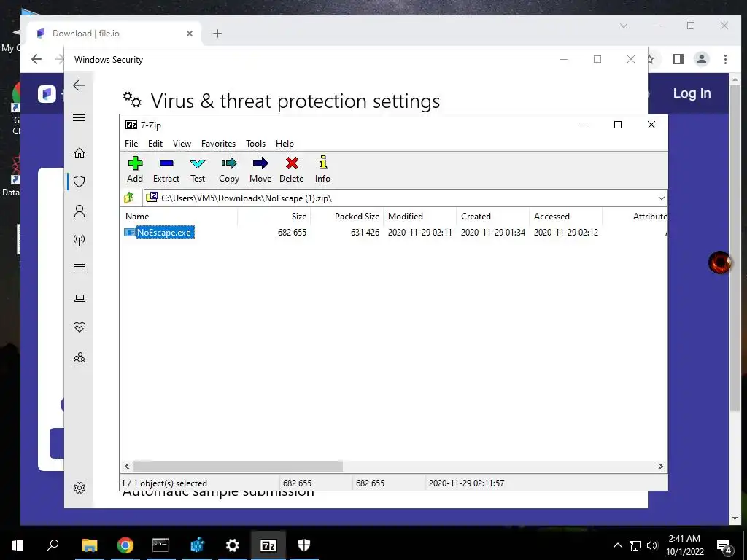Open Chrome from the taskbar
This screenshot has height=560, width=747.
coord(125,545)
